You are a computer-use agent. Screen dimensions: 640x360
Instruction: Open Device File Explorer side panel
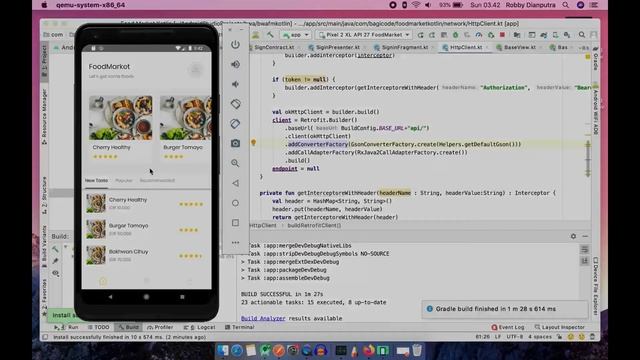[596, 286]
